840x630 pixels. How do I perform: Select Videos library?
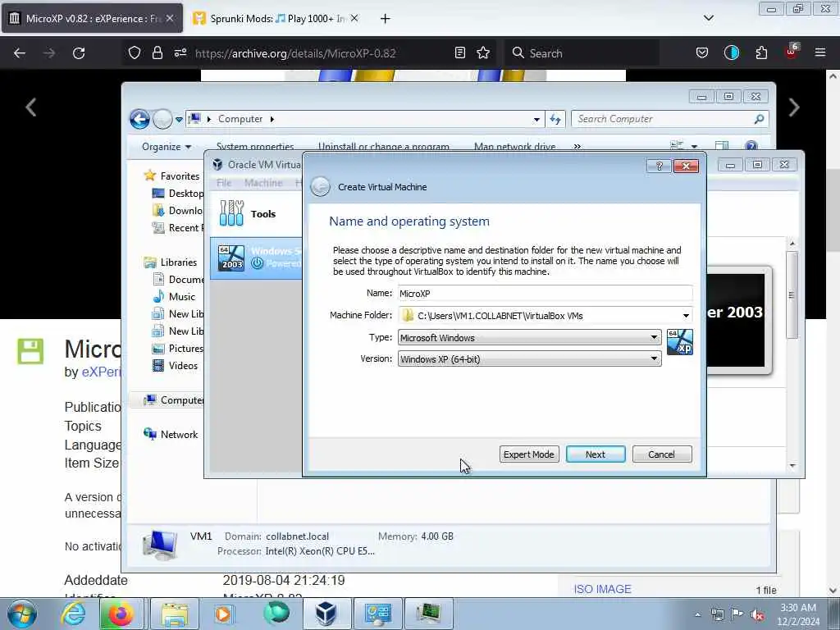176,365
